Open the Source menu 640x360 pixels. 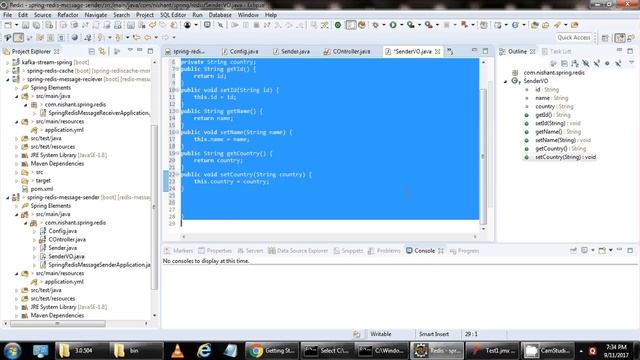tap(42, 15)
